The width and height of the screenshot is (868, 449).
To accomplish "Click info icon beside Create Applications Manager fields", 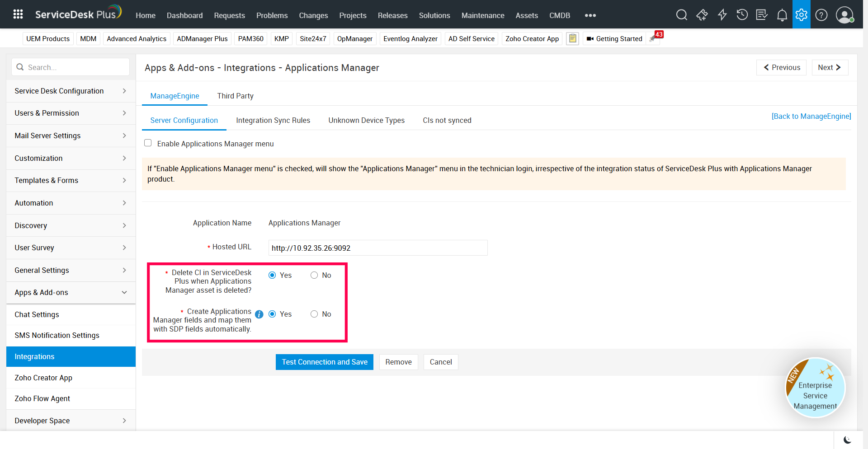I will click(x=259, y=314).
